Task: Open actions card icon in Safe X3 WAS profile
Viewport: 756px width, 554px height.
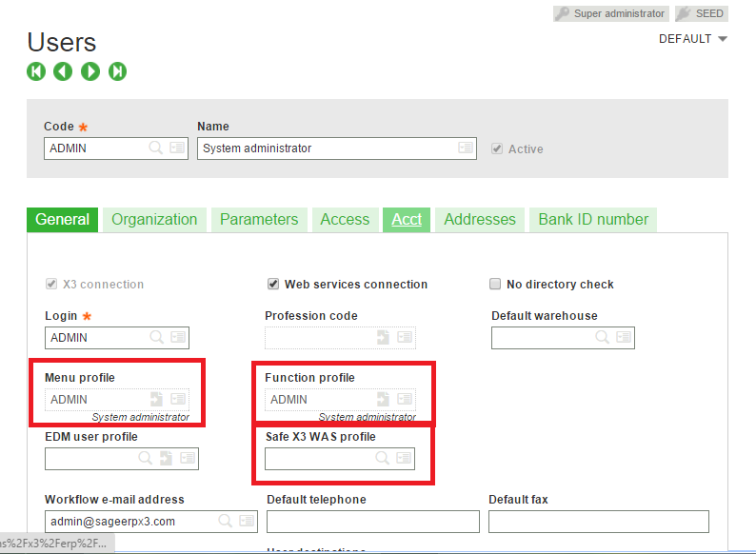Action: pyautogui.click(x=404, y=458)
